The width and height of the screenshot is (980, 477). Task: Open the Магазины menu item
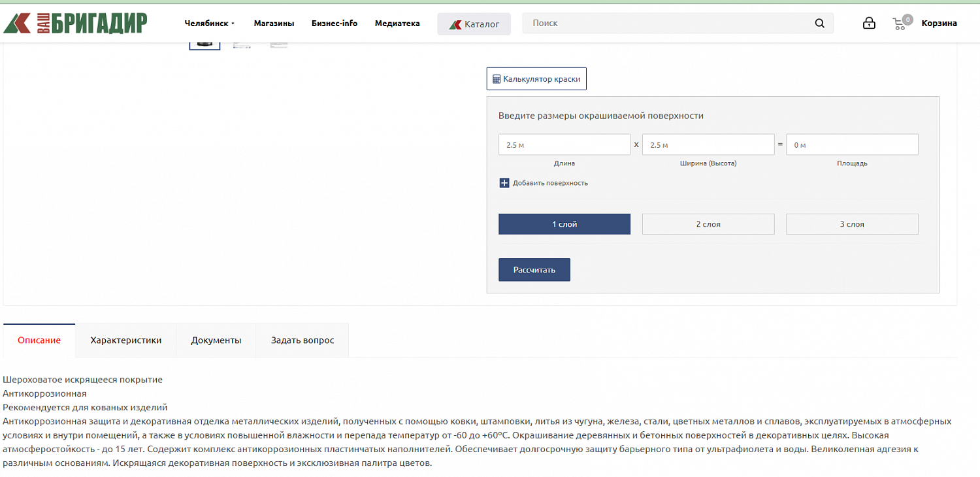coord(274,24)
